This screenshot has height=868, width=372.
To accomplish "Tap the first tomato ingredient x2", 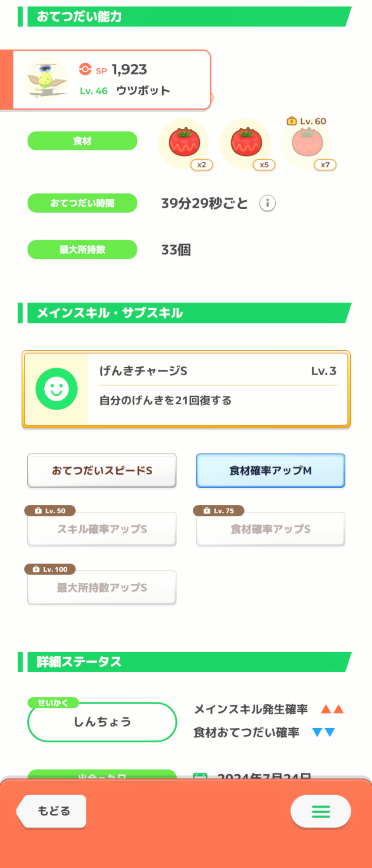I will point(184,143).
